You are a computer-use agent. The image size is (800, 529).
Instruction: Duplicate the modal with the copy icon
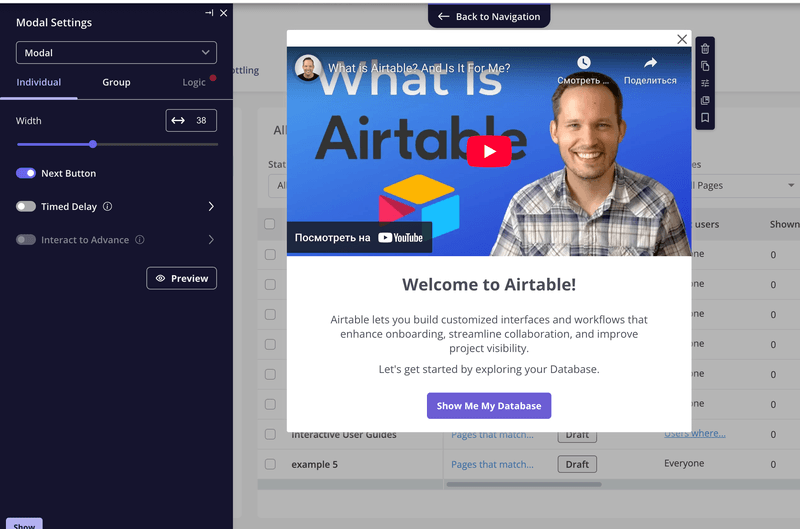pos(705,66)
